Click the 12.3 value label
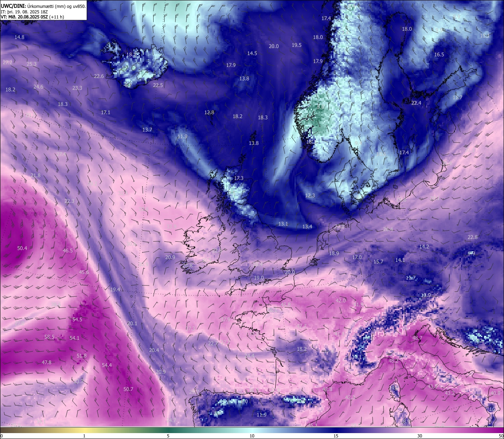Image resolution: width=504 pixels, height=439 pixels. 310,196
